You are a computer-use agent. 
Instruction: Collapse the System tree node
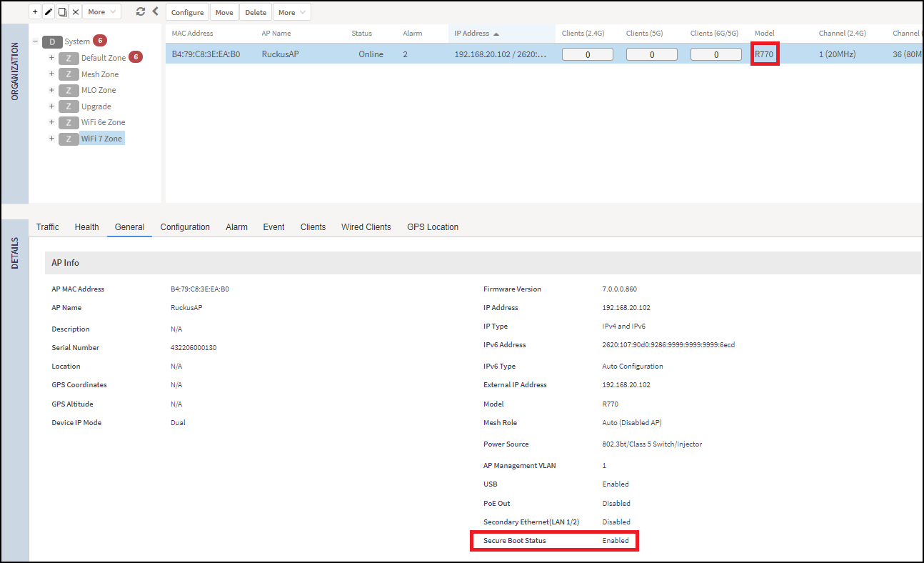[35, 41]
